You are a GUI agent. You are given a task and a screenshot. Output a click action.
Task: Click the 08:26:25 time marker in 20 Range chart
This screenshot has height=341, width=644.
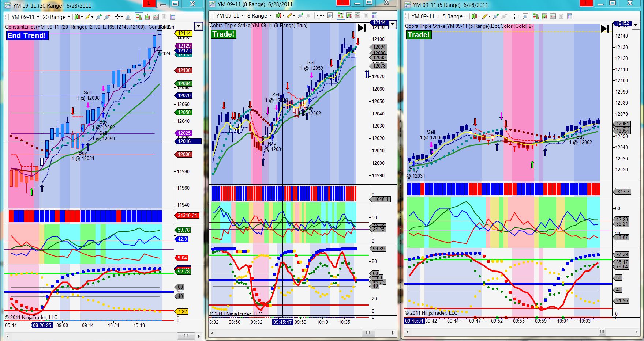coord(42,325)
